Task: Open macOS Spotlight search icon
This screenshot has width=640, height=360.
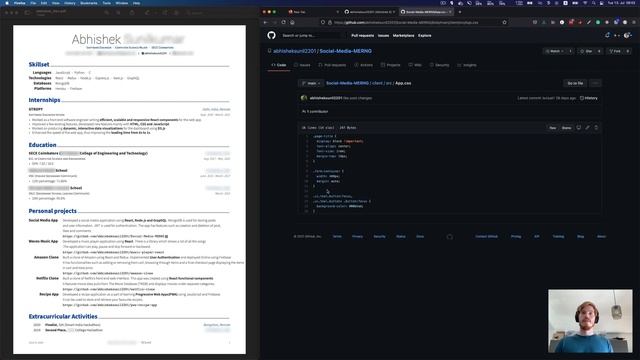Action: [593, 3]
